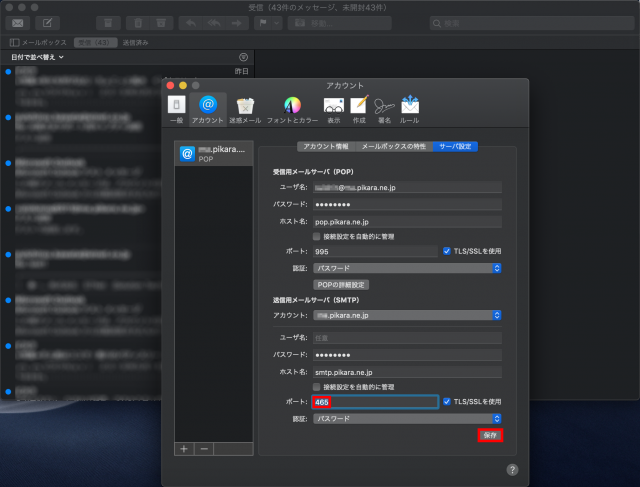Toggle POP 接続設定を自動的に管理 checkbox

tap(317, 236)
